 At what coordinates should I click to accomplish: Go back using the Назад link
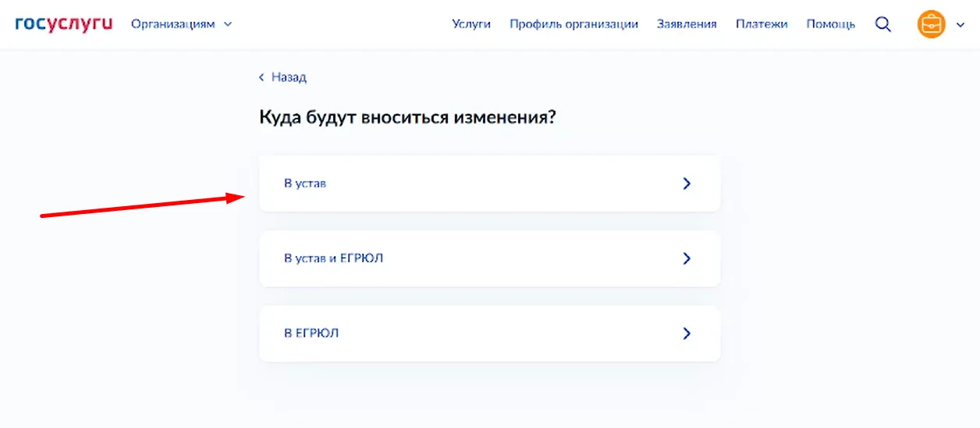[289, 77]
